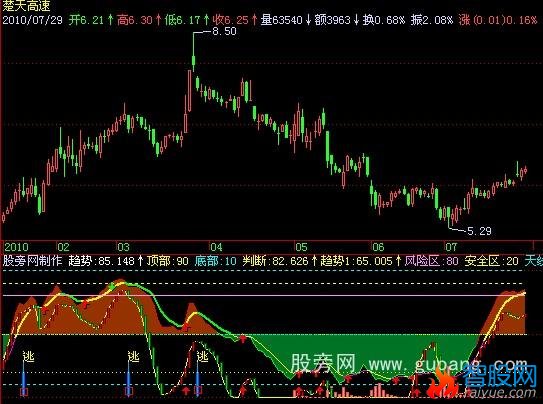Screen dimensions: 543x404
Task: Select the low price 低6.17
Action: point(182,20)
